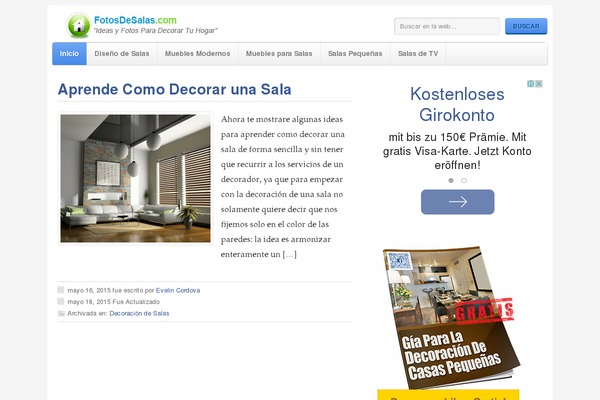Close the Girokonto ad with X
The width and height of the screenshot is (600, 400).
539,84
